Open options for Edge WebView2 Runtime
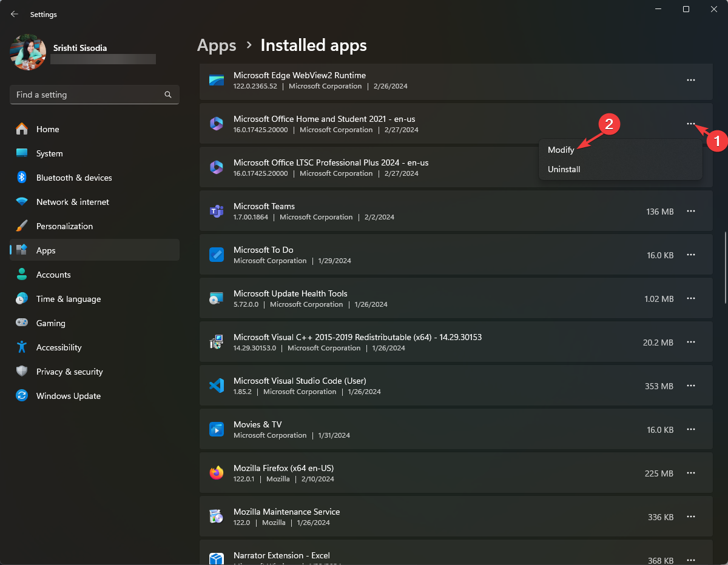The width and height of the screenshot is (728, 565). point(690,80)
